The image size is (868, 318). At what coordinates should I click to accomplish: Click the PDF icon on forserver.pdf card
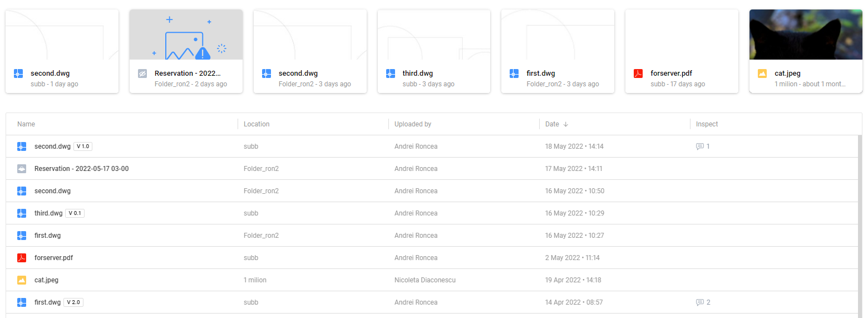tap(638, 74)
